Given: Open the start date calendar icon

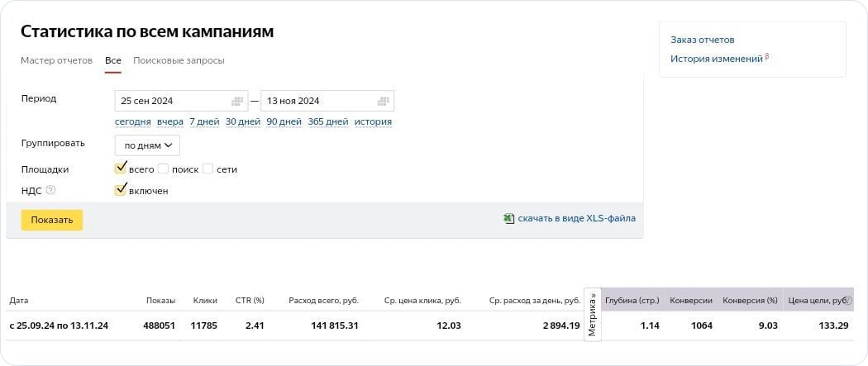Looking at the screenshot, I should click(x=237, y=101).
